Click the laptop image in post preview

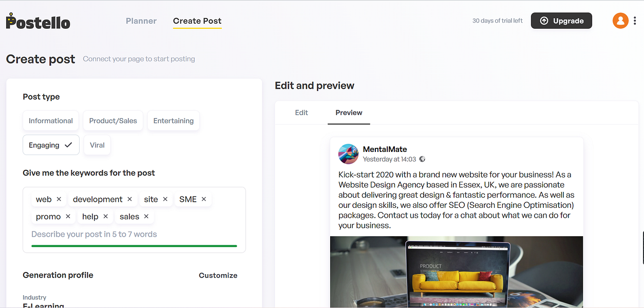[457, 272]
